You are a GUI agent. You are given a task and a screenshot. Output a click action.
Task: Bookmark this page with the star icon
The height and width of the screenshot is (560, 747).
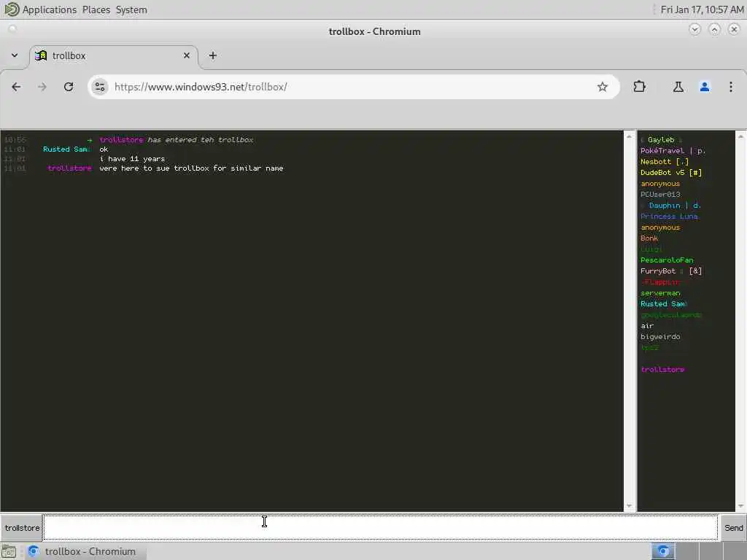pos(602,87)
